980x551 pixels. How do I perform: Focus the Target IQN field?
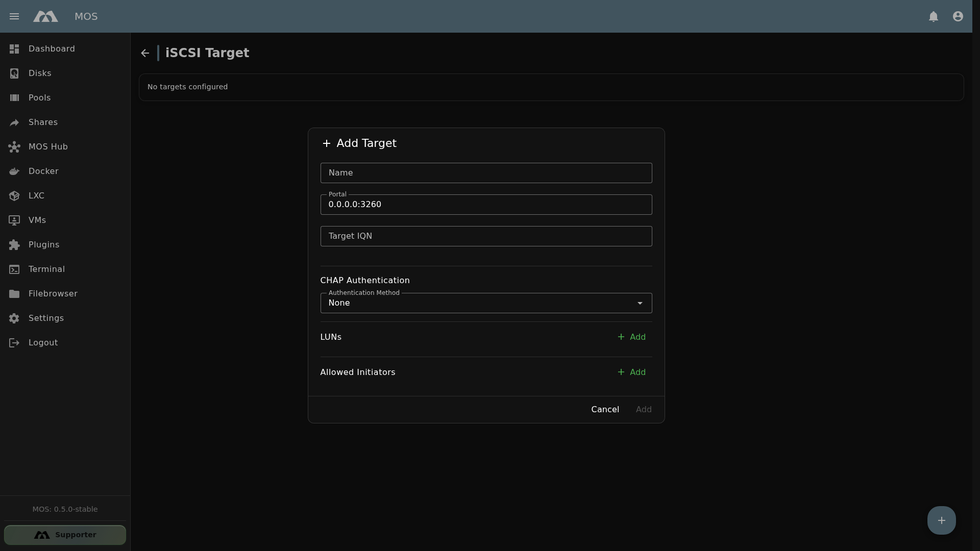486,236
